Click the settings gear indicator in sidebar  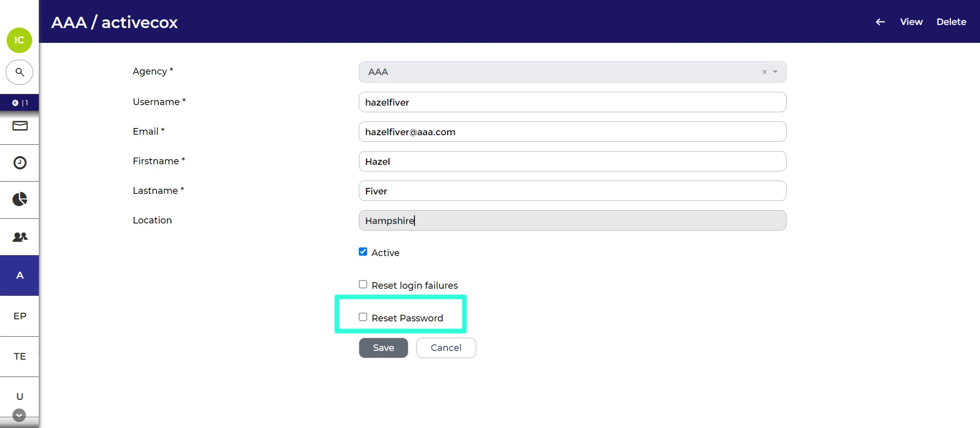coord(15,103)
